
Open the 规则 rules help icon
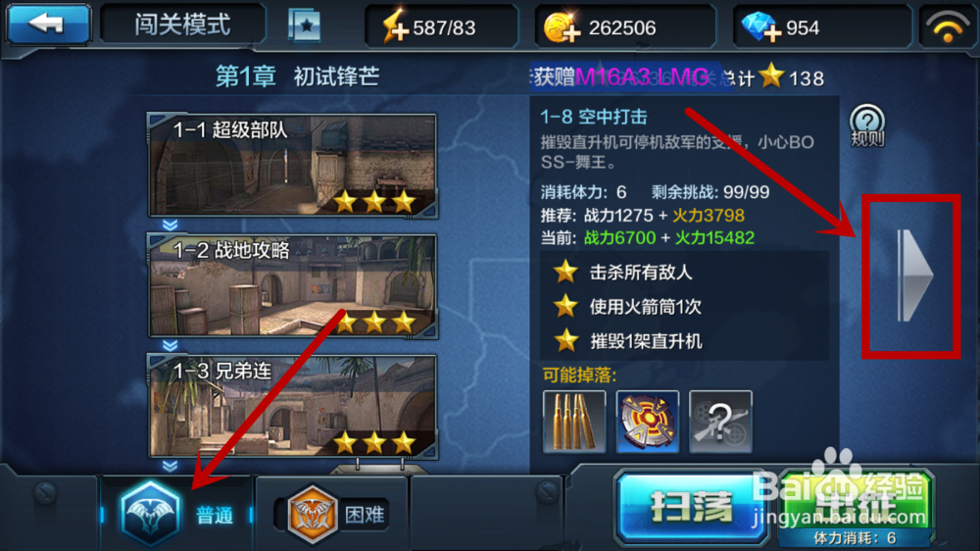pos(867,126)
